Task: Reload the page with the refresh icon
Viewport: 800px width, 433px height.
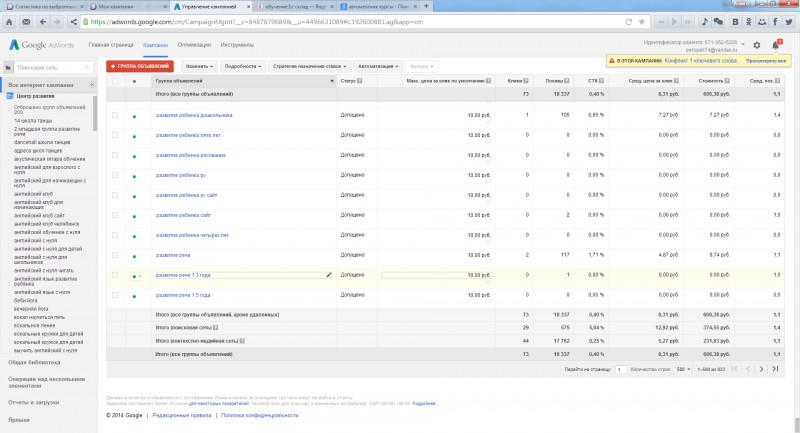Action: [629, 22]
